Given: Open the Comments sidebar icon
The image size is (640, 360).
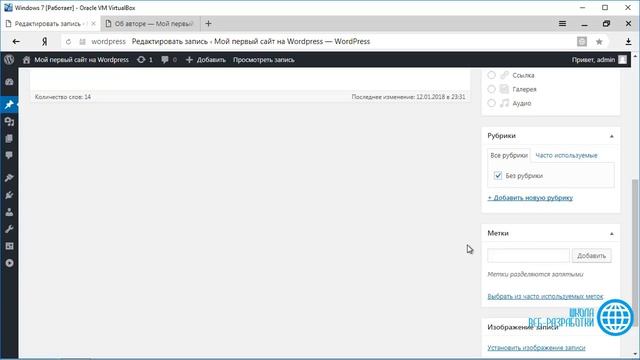Looking at the screenshot, I should tap(9, 156).
